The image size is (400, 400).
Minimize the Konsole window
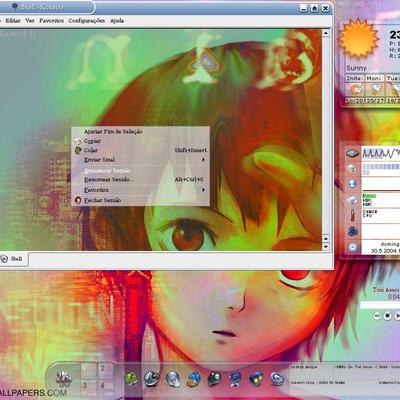pyautogui.click(x=303, y=8)
